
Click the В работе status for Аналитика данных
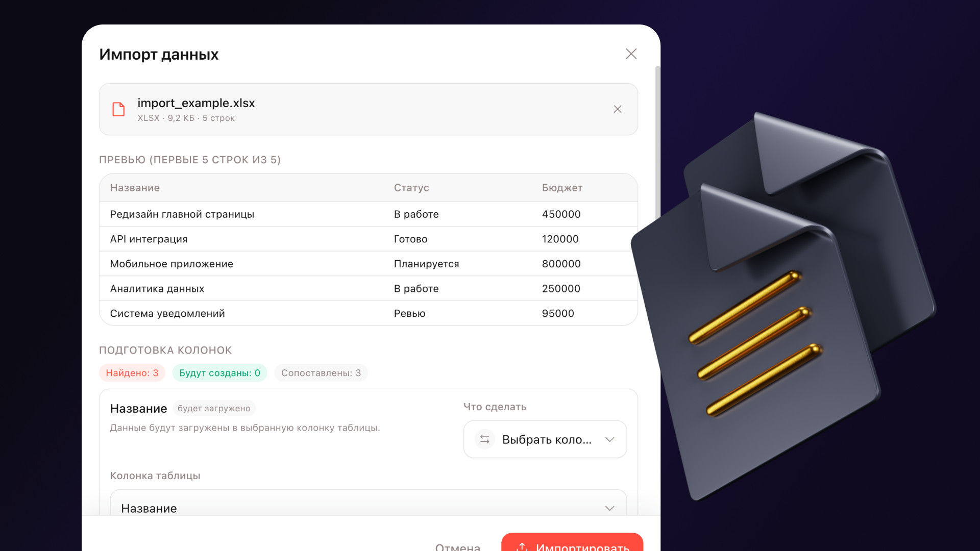click(416, 289)
